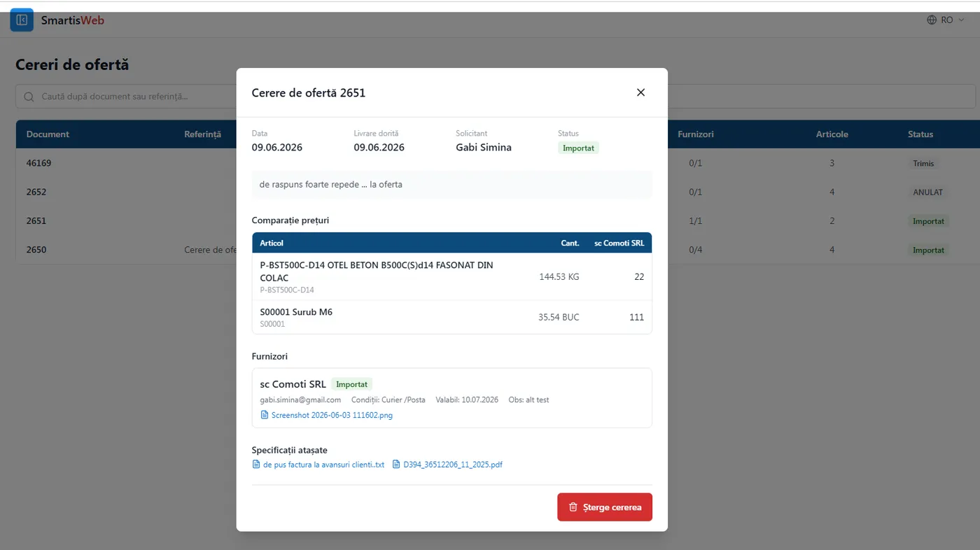Delete the request with Șterge cererea
This screenshot has height=550, width=980.
tap(605, 507)
